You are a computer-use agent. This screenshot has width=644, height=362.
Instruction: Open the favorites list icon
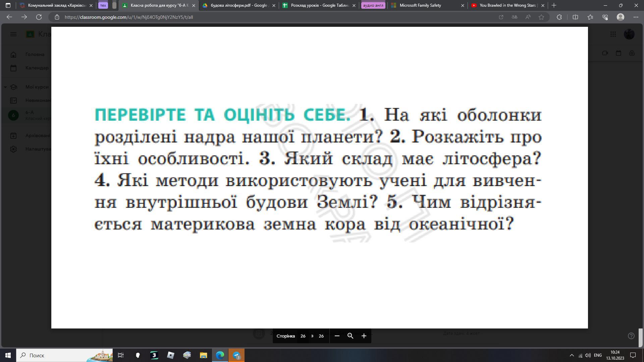[590, 17]
